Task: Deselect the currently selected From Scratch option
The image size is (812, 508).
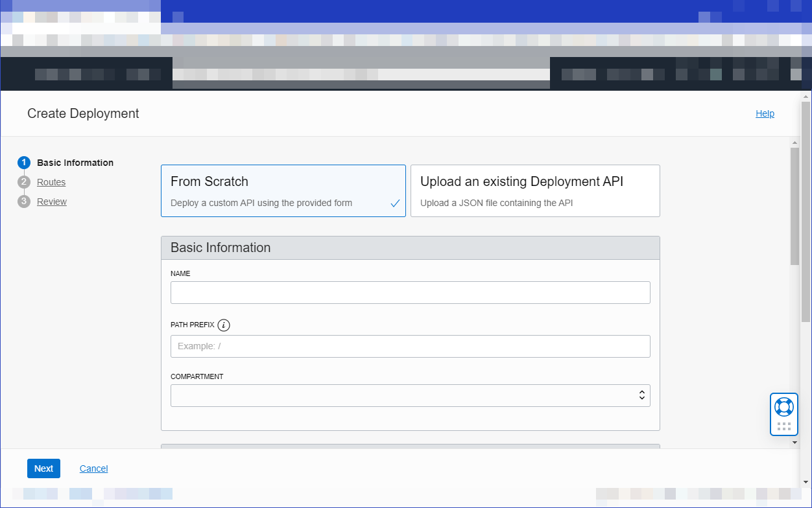Action: pos(283,190)
